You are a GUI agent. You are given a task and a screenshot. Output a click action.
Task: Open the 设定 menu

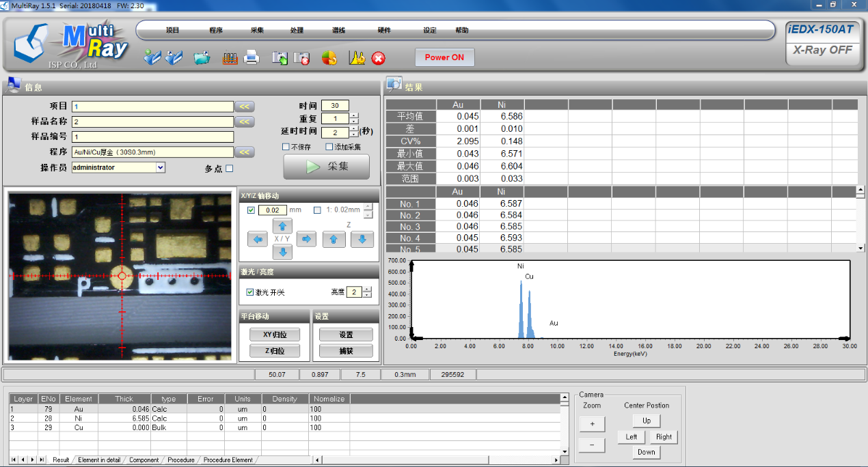point(430,31)
